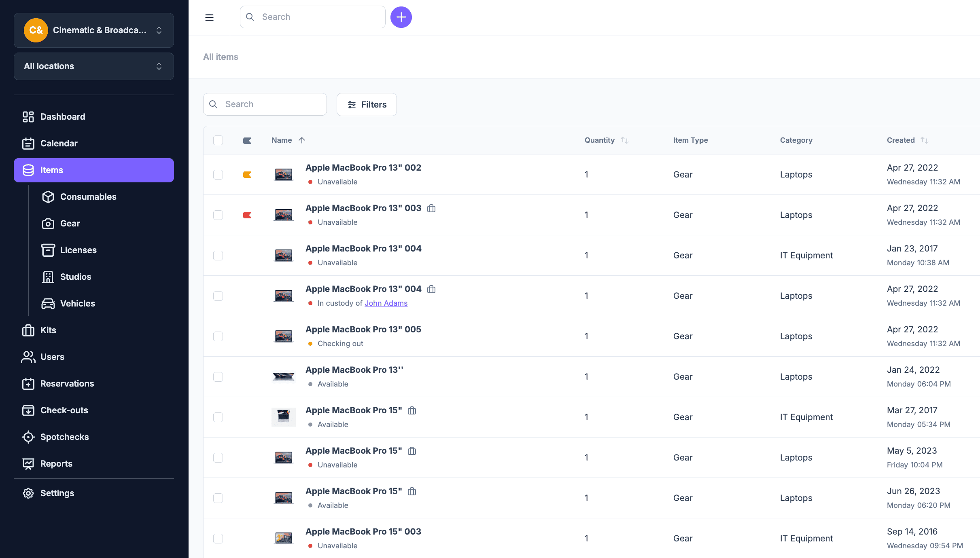The height and width of the screenshot is (558, 980).
Task: Open Apple MacBook Pro 15" 003 item
Action: point(363,532)
